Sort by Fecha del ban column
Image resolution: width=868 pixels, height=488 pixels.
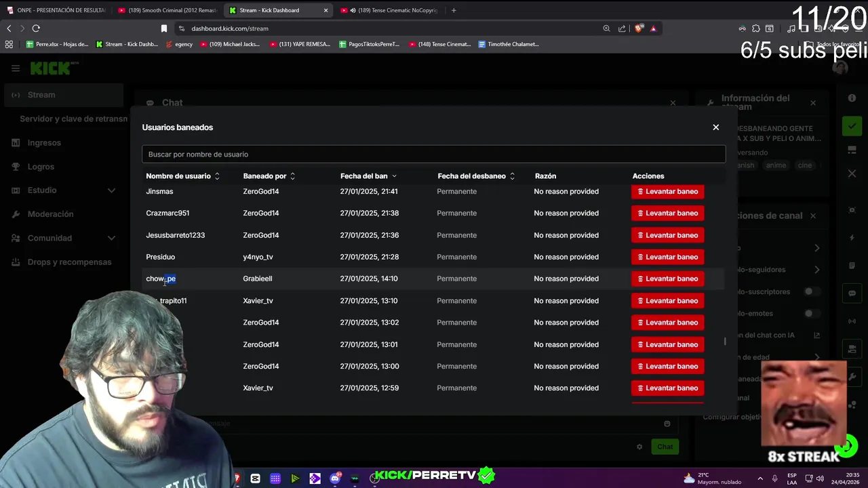(368, 176)
